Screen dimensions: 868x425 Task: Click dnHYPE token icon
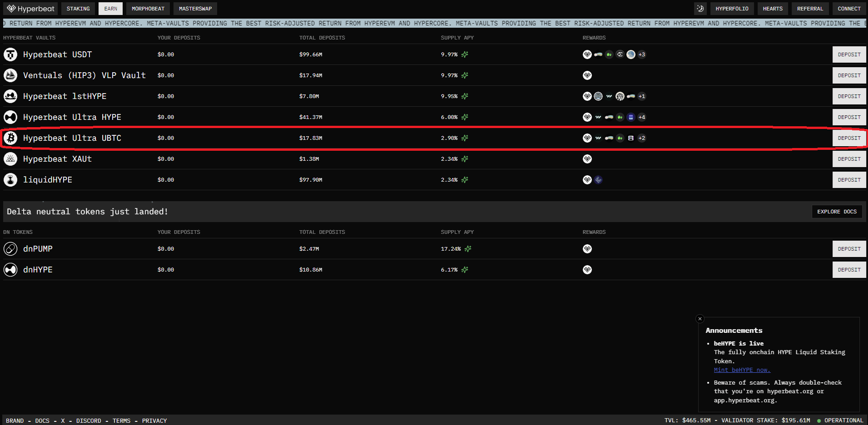point(10,270)
